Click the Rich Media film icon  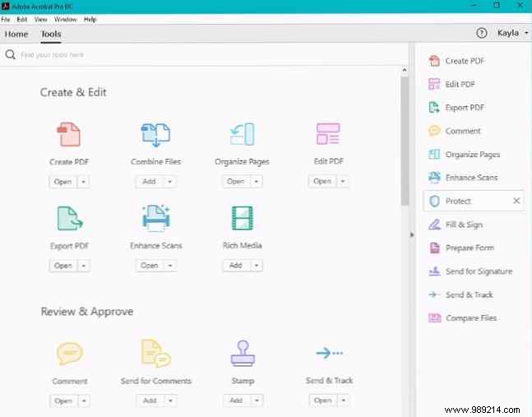coord(243,218)
